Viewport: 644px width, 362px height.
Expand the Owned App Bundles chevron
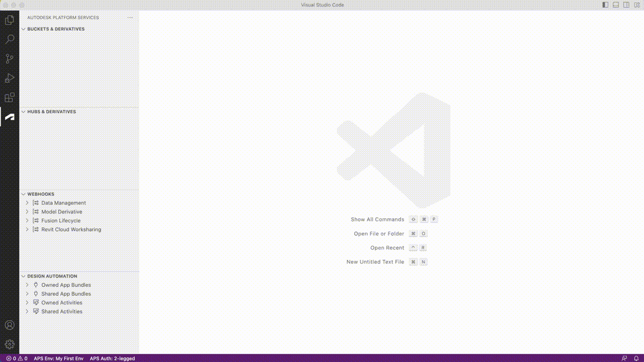coord(27,285)
